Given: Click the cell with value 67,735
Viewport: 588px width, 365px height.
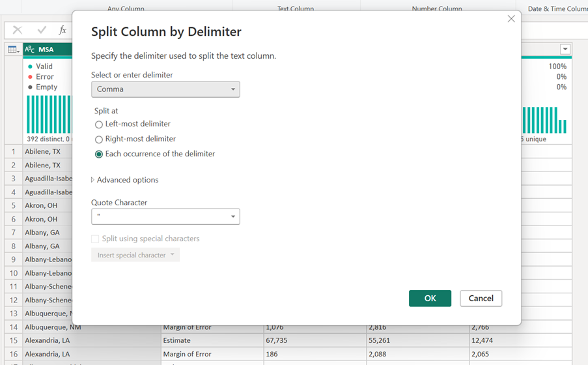Looking at the screenshot, I should (315, 341).
